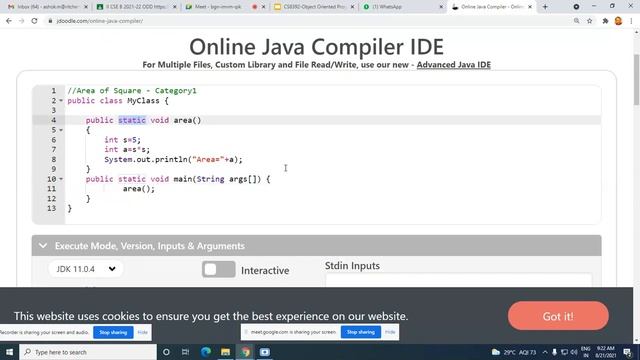The width and height of the screenshot is (640, 360).
Task: Open the screen recorder app on taskbar
Action: coord(265,352)
